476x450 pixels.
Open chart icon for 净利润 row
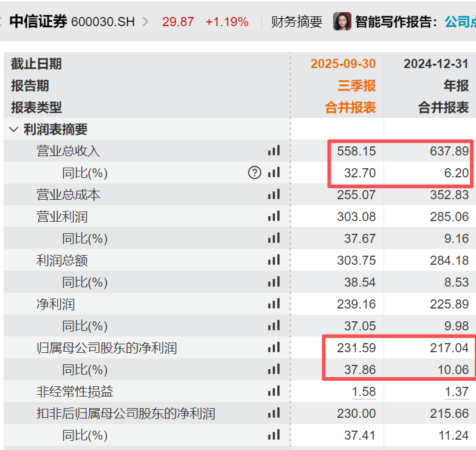click(x=274, y=304)
